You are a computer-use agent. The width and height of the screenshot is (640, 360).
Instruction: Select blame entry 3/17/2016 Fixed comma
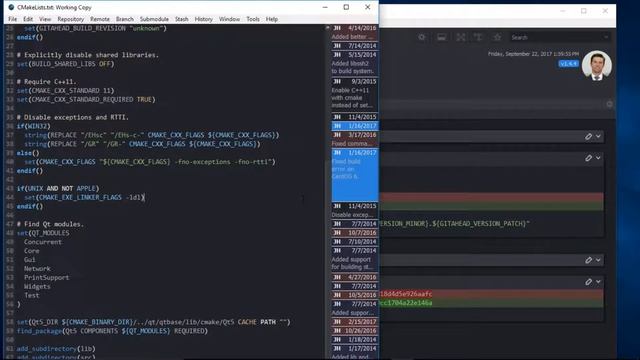(x=355, y=139)
